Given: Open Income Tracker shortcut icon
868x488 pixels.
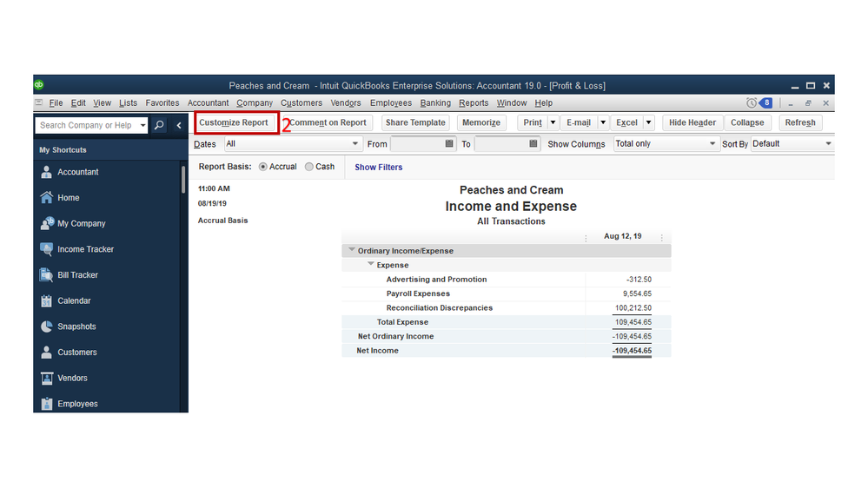Looking at the screenshot, I should (x=47, y=249).
